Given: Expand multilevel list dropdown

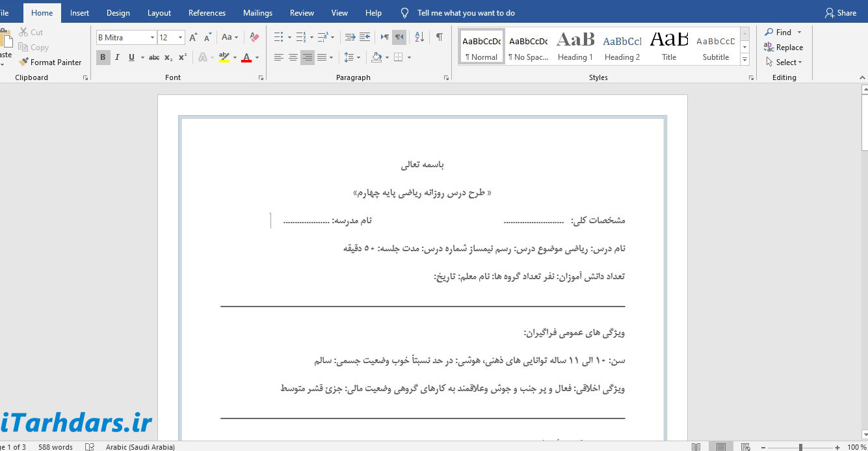Looking at the screenshot, I should (334, 37).
